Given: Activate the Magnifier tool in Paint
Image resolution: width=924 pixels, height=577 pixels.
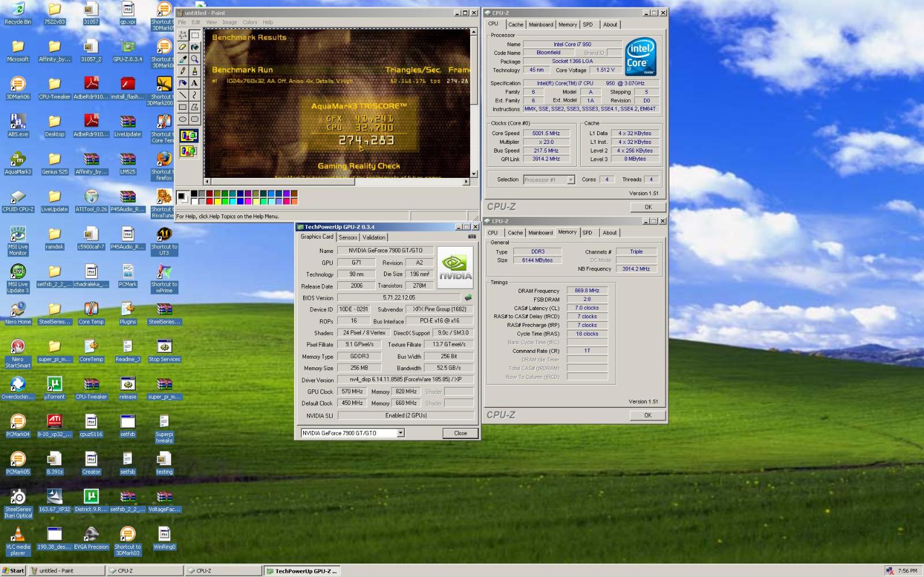Looking at the screenshot, I should click(195, 59).
